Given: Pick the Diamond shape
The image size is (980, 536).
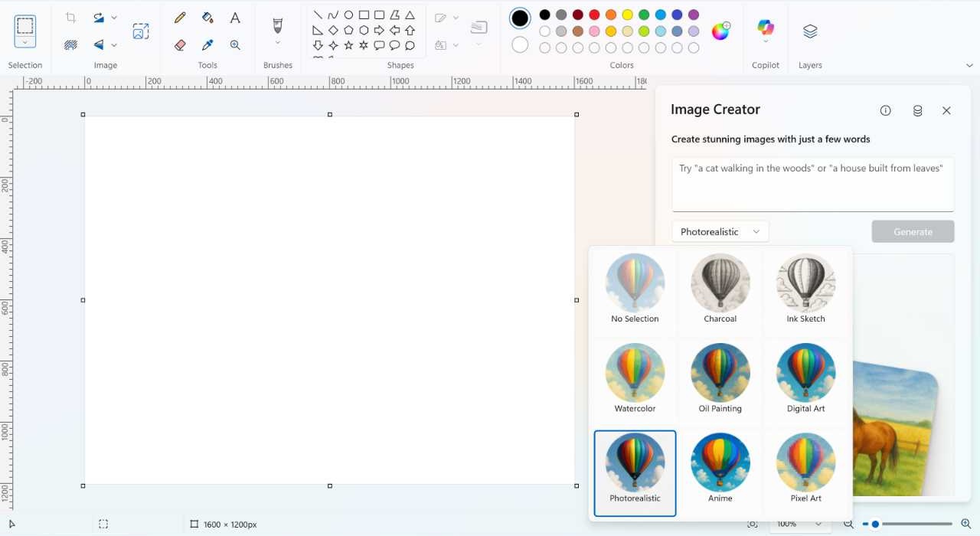Looking at the screenshot, I should pos(333,30).
